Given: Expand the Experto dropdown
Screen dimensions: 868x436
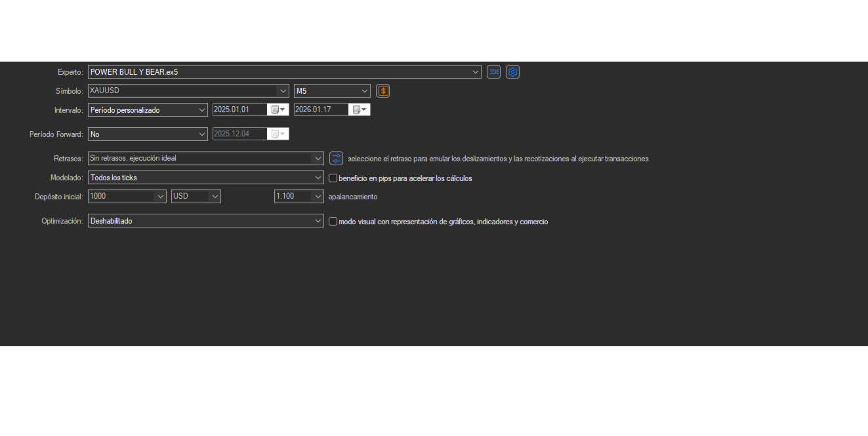Looking at the screenshot, I should point(476,72).
